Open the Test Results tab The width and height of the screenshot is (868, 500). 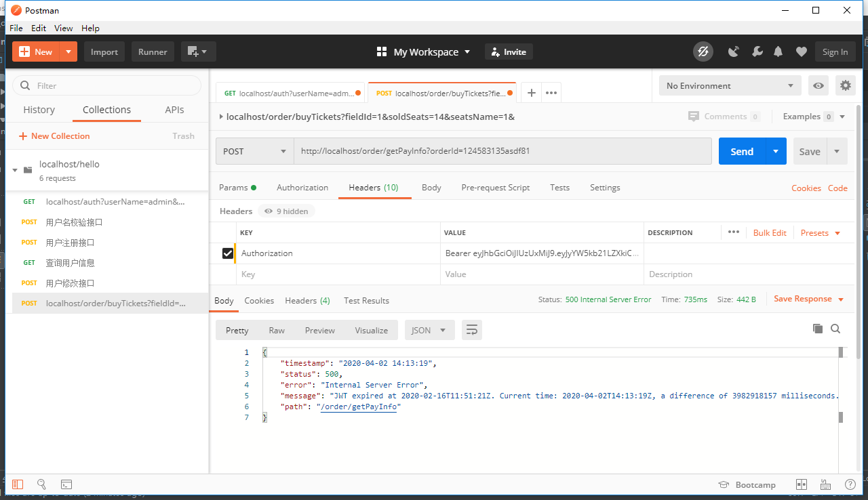(366, 300)
